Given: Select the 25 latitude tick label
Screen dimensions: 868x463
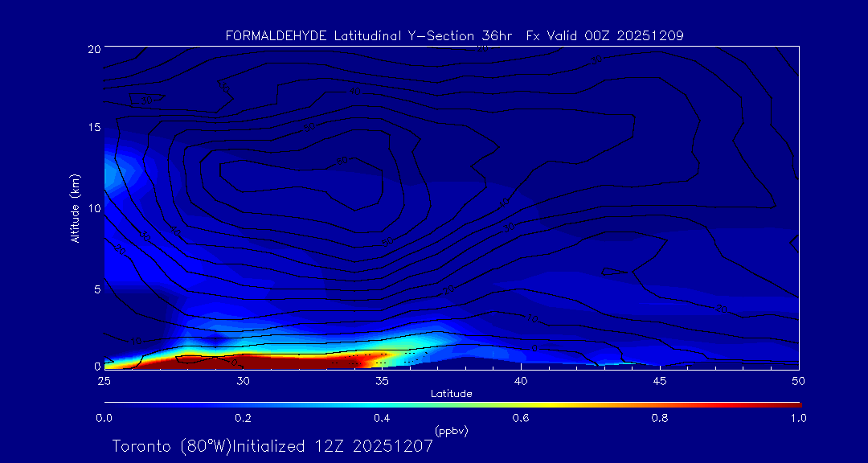Looking at the screenshot, I should (x=104, y=380).
